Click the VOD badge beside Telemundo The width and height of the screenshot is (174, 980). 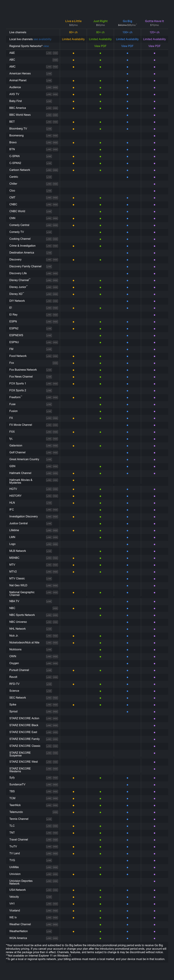[x=55, y=812]
